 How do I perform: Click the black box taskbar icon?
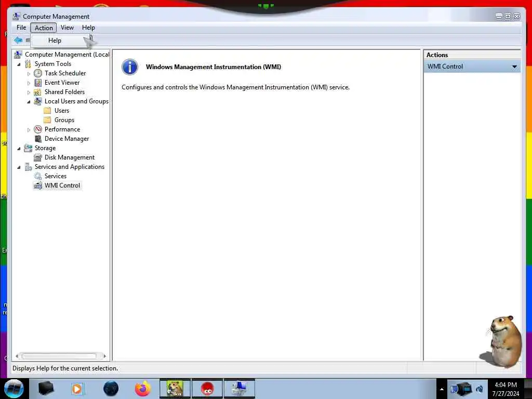(46, 389)
